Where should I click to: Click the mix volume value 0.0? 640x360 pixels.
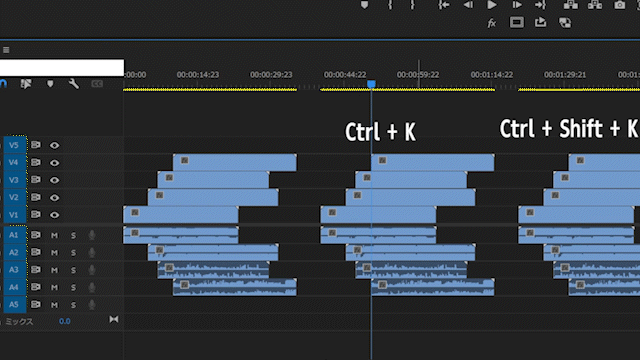click(x=64, y=321)
